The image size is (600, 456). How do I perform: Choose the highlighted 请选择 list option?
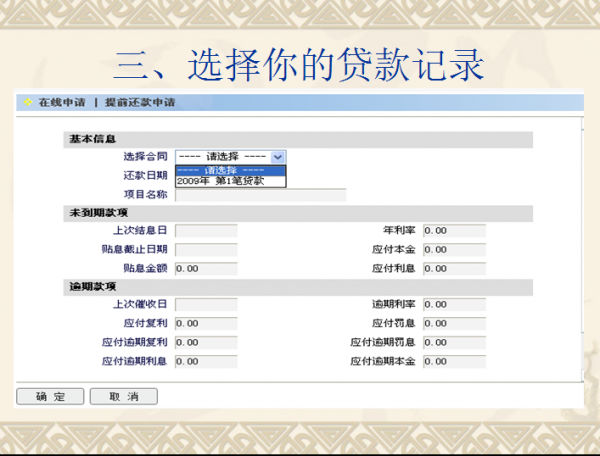click(x=230, y=170)
